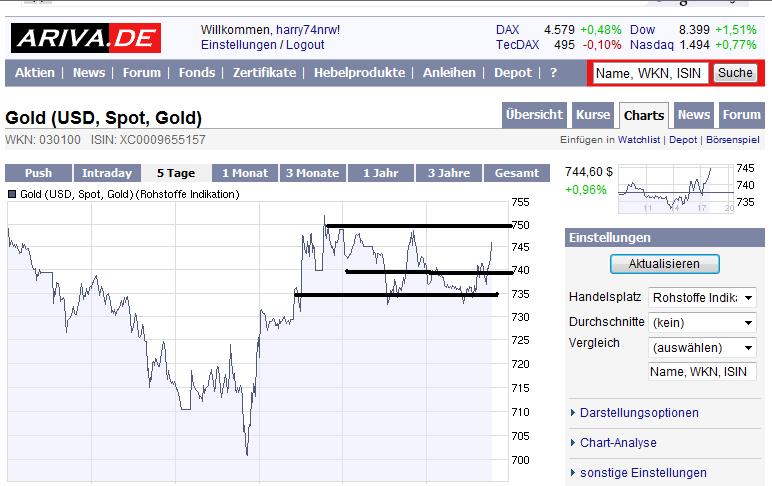Open the Durchschnitte dropdown
The height and width of the screenshot is (486, 772).
[702, 323]
